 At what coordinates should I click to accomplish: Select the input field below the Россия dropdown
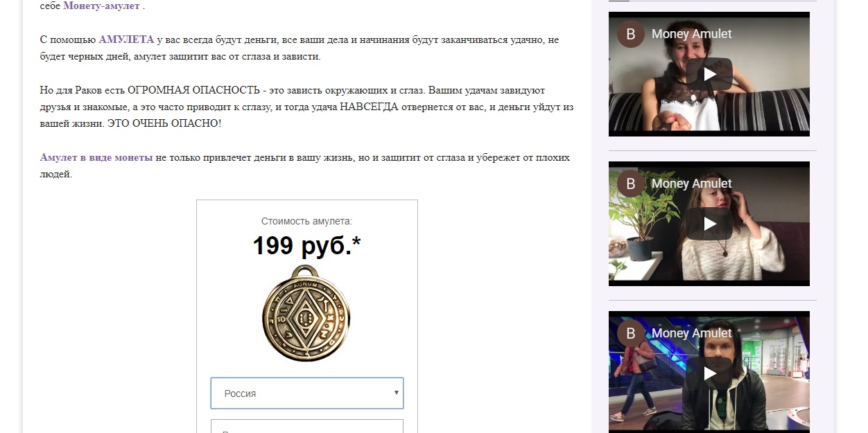(x=307, y=426)
